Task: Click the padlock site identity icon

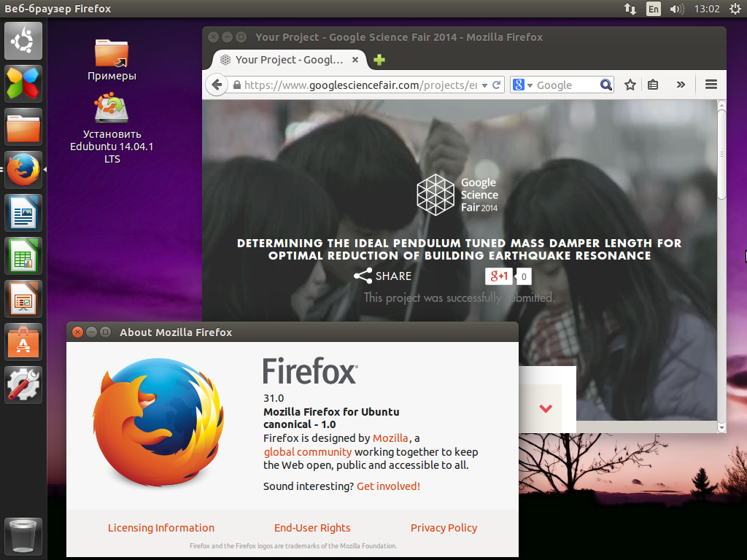Action: coord(237,85)
